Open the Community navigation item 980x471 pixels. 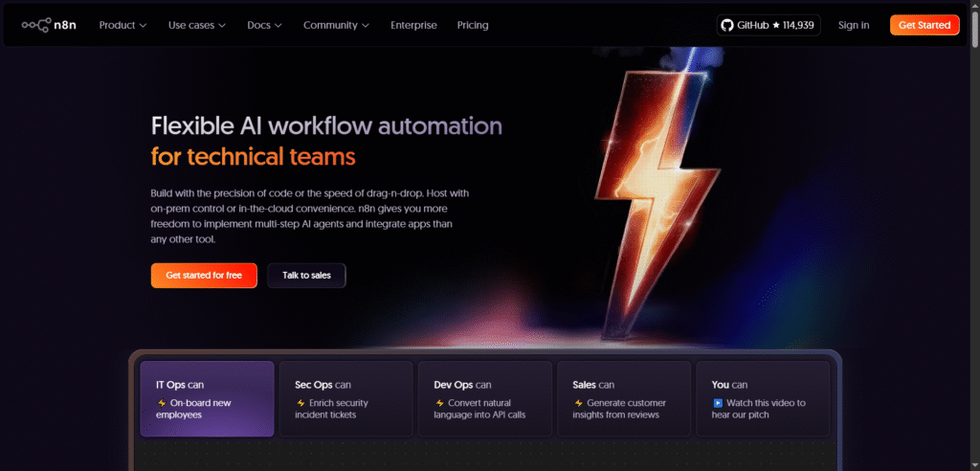(336, 25)
